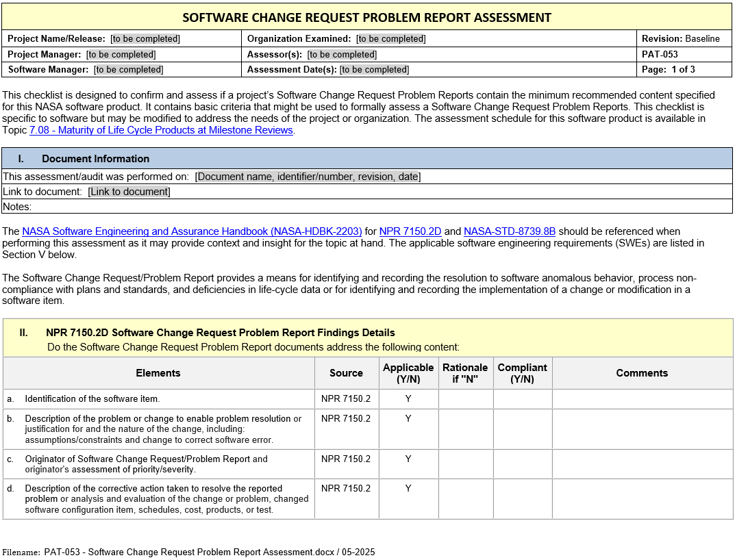
Task: Select the Link to document placeholder
Action: (x=129, y=192)
